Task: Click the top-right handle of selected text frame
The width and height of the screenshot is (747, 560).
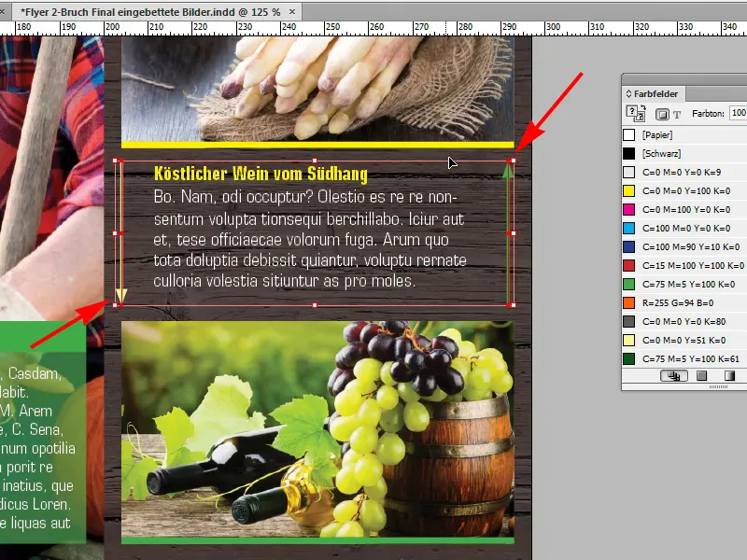Action: click(513, 161)
